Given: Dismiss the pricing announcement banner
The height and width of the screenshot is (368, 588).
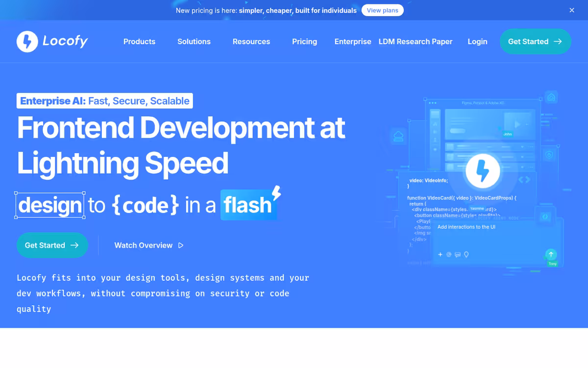Looking at the screenshot, I should [572, 10].
